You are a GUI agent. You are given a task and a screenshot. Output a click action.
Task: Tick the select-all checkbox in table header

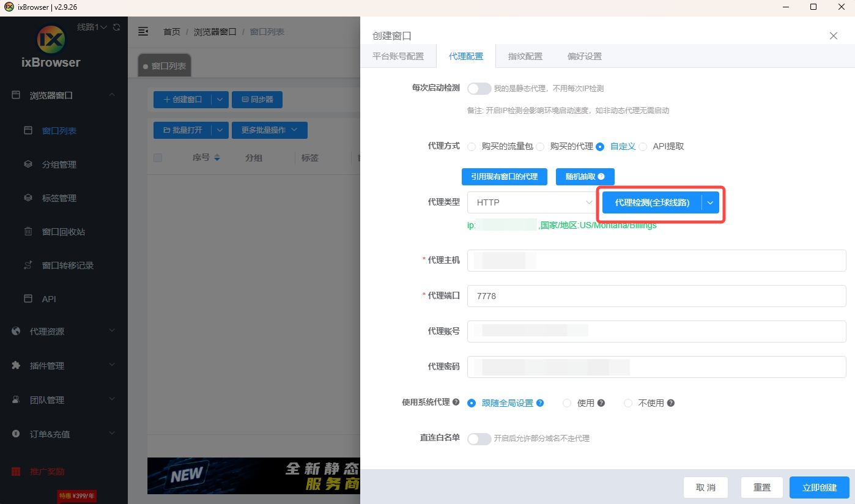(x=158, y=158)
